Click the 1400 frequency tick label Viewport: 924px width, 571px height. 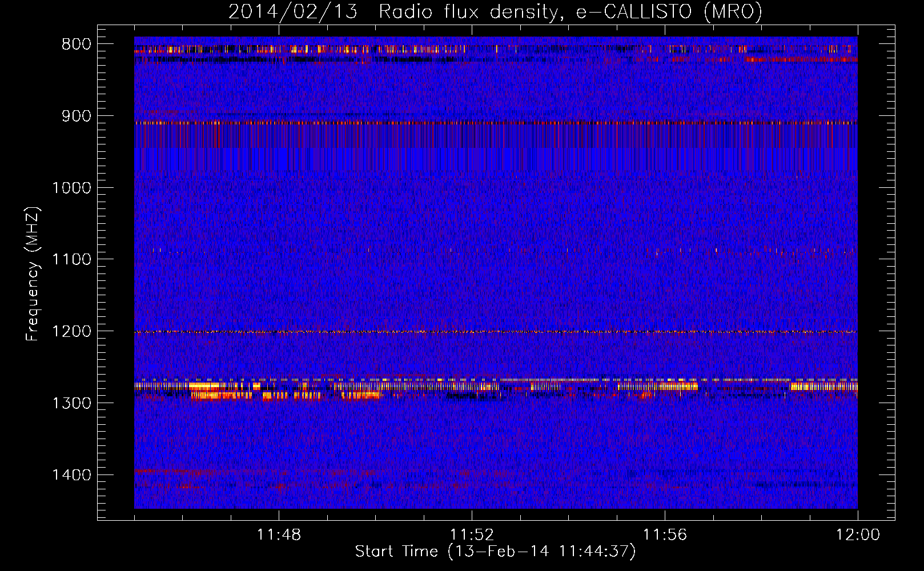(71, 475)
